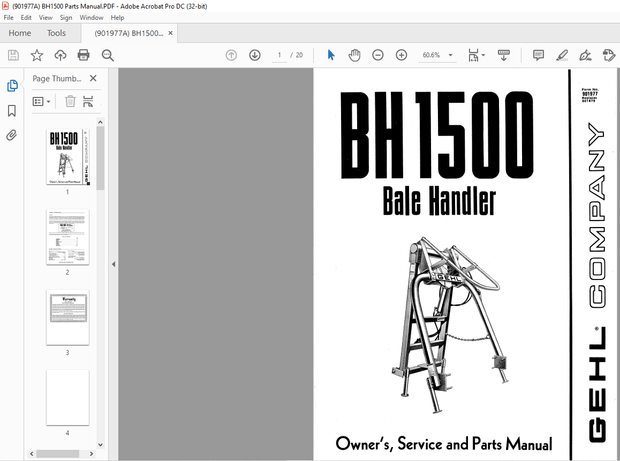Zoom in with plus button
Viewport: 620px width, 461px height.
[x=401, y=55]
